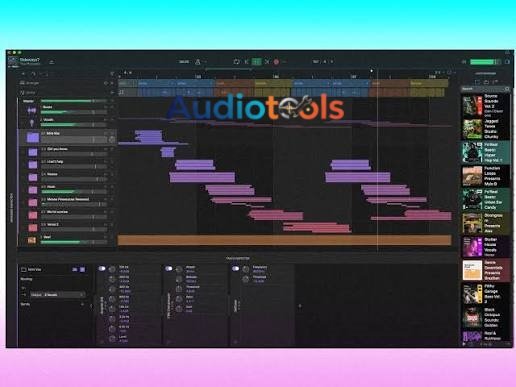Click the orange icon of the Pad track
The height and width of the screenshot is (387, 516).
(x=32, y=240)
